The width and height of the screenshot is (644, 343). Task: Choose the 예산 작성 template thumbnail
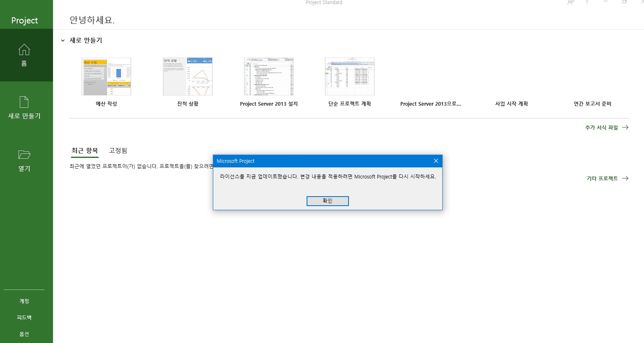[x=106, y=76]
